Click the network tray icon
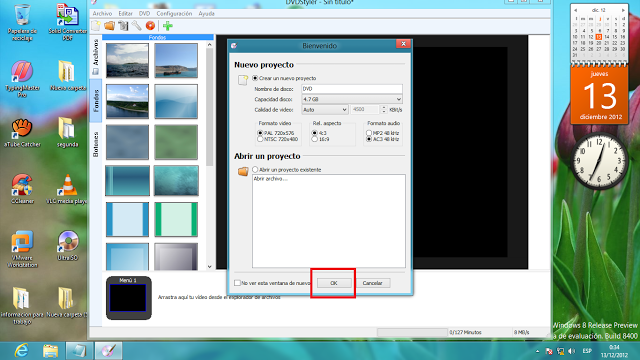The width and height of the screenshot is (640, 360). click(x=560, y=351)
